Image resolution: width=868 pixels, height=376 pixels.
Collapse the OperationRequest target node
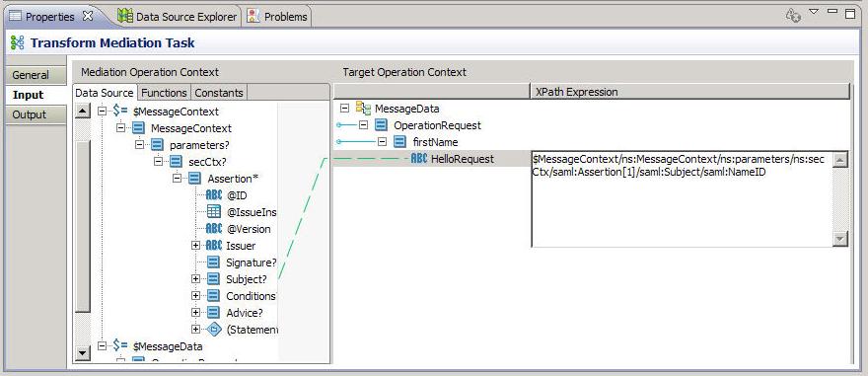[x=364, y=125]
